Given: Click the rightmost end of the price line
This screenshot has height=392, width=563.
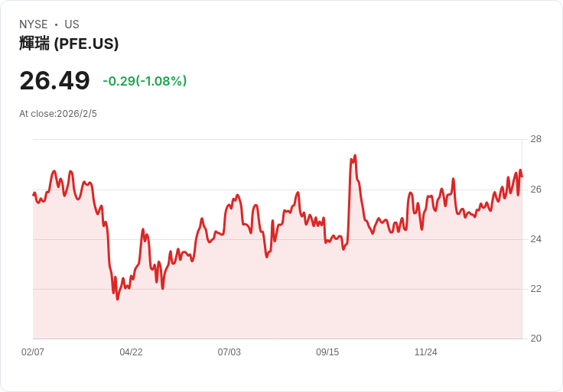Looking at the screenshot, I should 522,177.
